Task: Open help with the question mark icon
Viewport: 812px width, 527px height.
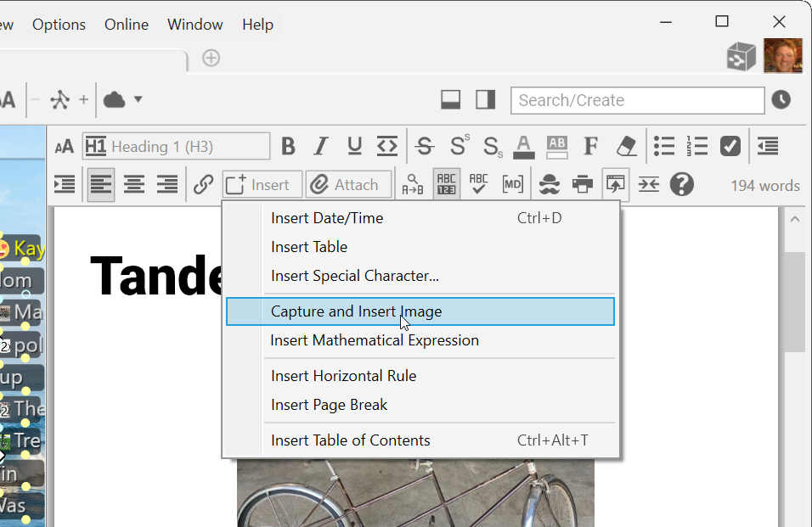Action: 681,184
